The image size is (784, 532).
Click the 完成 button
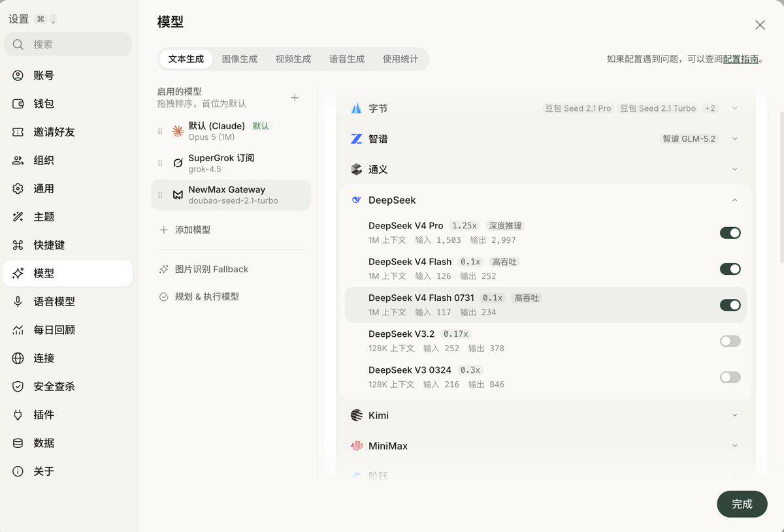click(x=742, y=504)
